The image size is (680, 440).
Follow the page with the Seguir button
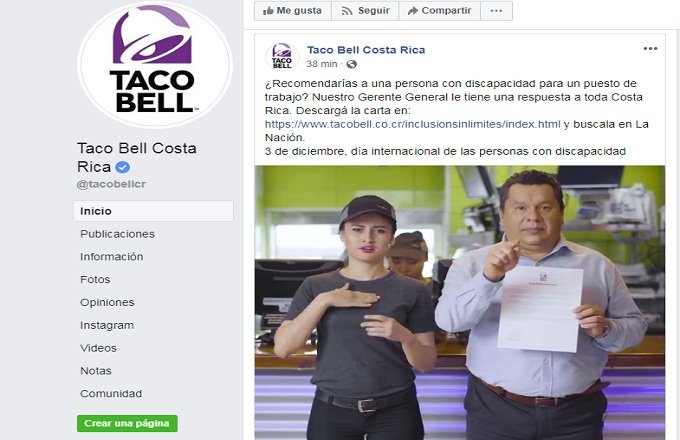coord(365,11)
